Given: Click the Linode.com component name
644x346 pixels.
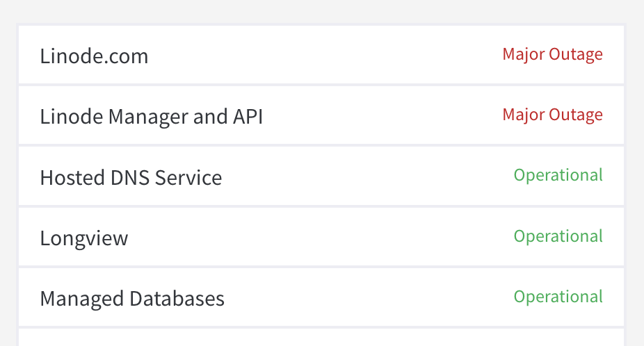Looking at the screenshot, I should [94, 56].
